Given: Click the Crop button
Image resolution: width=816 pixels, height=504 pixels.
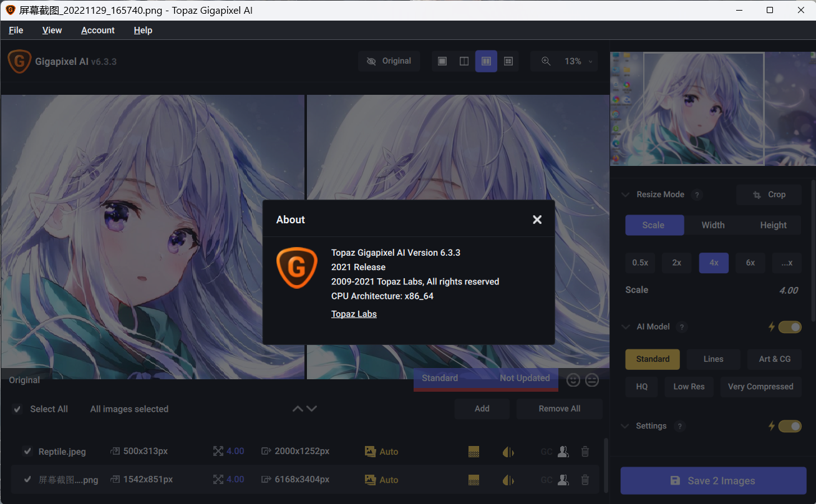Looking at the screenshot, I should pyautogui.click(x=769, y=195).
